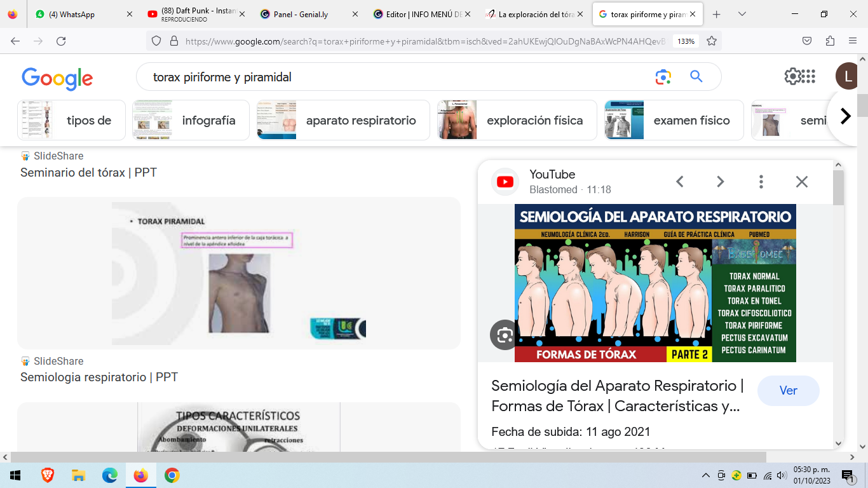Open the Firefox extensions puzzle icon

pos(830,41)
